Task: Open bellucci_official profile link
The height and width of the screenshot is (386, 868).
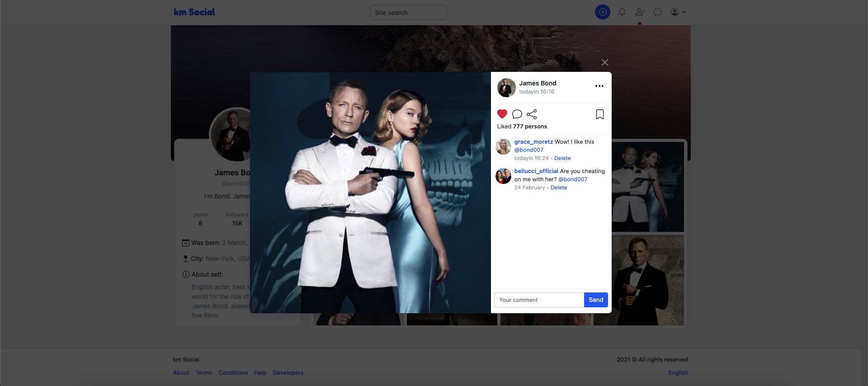Action: [x=536, y=171]
